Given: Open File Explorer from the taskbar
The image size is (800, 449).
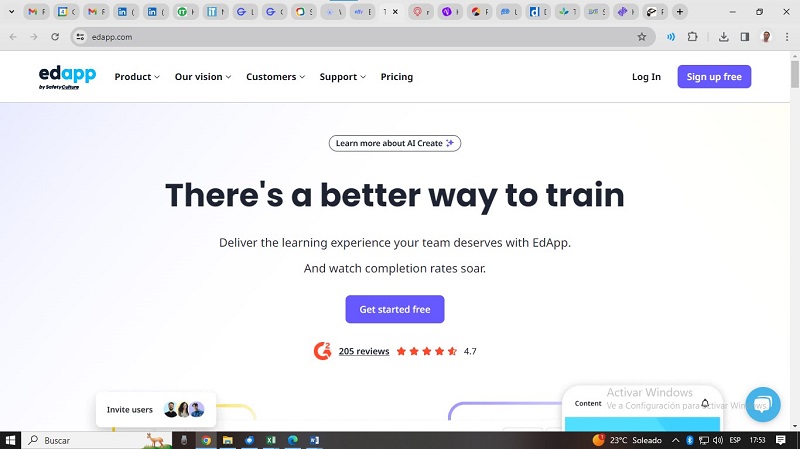Looking at the screenshot, I should [x=228, y=440].
